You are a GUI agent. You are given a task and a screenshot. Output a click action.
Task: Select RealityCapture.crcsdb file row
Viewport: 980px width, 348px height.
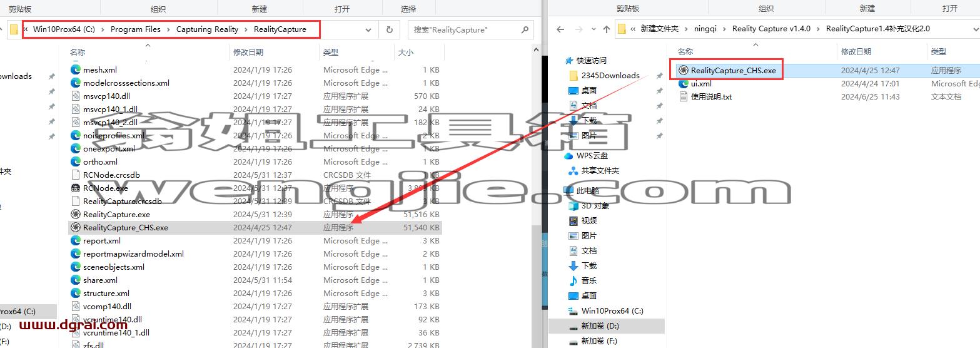255,201
